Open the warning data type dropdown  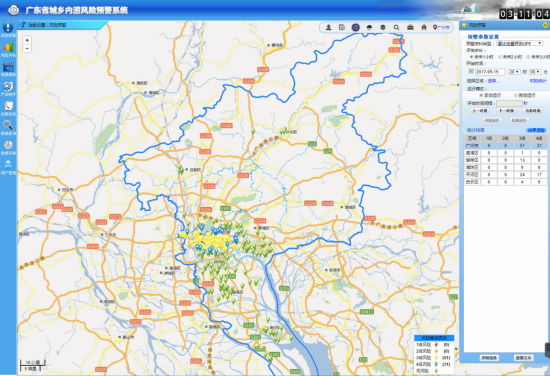[520, 43]
